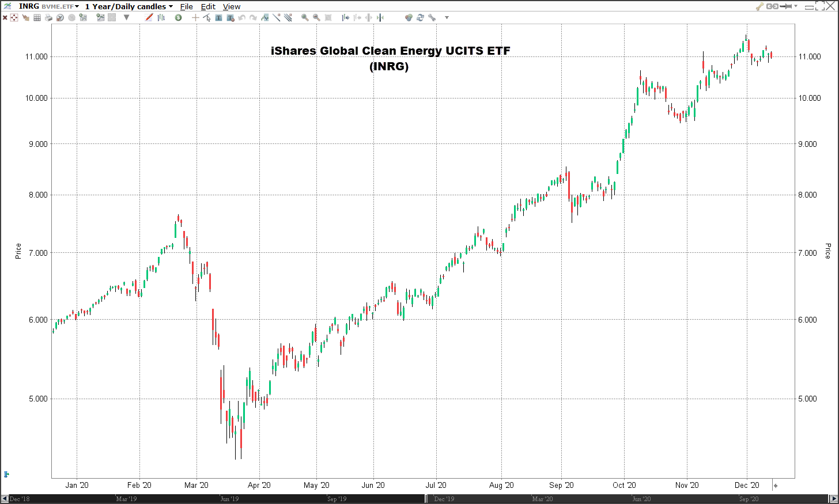Image resolution: width=839 pixels, height=504 pixels.
Task: Click the red four-arrow crosshair icon
Action: (14, 18)
